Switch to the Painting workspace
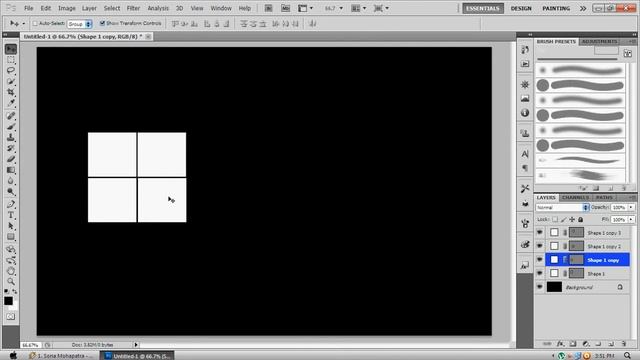This screenshot has width=640, height=360. pyautogui.click(x=556, y=8)
